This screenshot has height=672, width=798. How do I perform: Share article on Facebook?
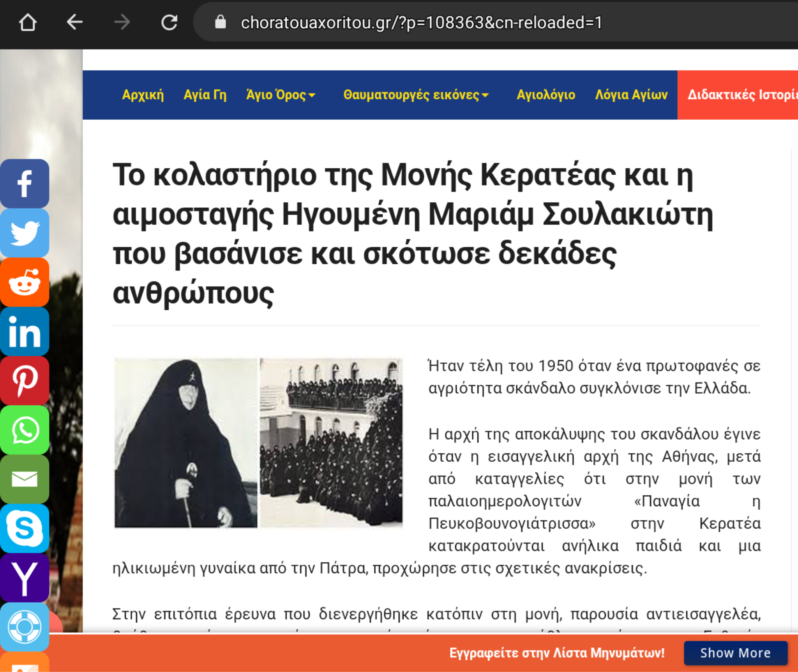25,184
